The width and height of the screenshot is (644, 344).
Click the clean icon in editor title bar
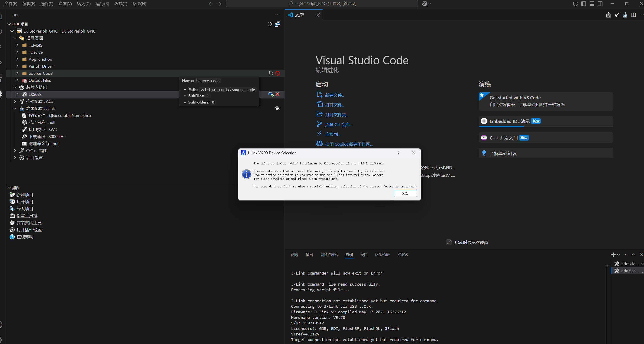click(617, 15)
